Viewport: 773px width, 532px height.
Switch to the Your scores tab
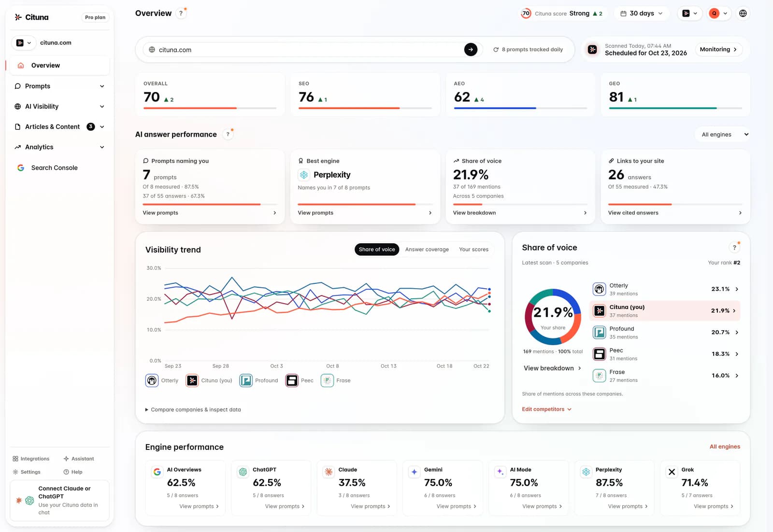click(x=473, y=249)
